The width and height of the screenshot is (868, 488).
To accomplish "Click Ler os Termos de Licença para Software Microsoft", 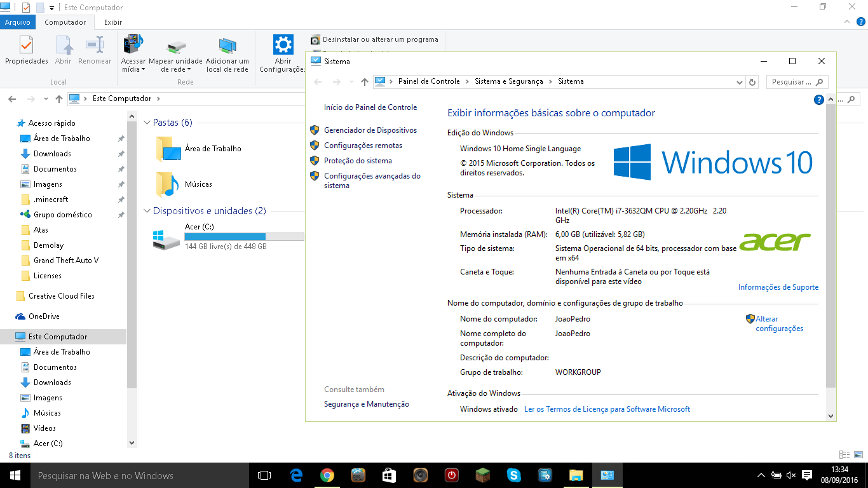I will [607, 409].
